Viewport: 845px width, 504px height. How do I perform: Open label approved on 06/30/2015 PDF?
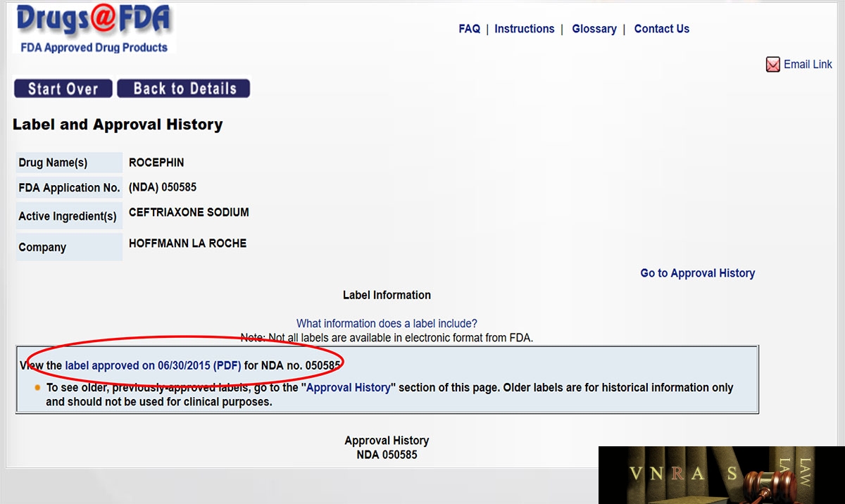[x=153, y=366]
